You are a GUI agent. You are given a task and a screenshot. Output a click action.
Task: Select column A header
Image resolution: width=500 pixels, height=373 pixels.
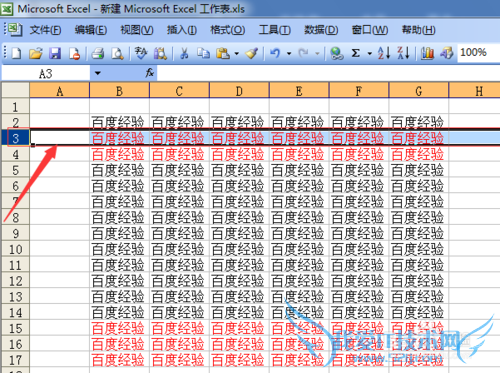pyautogui.click(x=60, y=90)
